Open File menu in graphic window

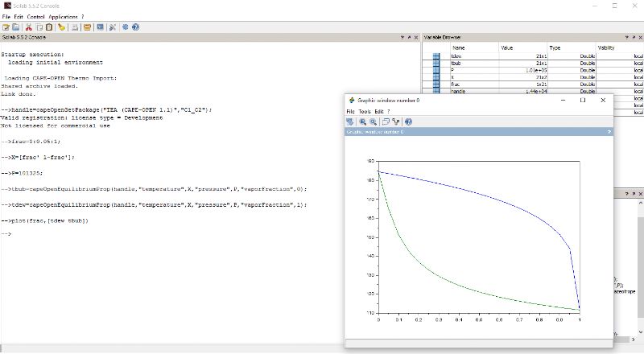point(350,111)
